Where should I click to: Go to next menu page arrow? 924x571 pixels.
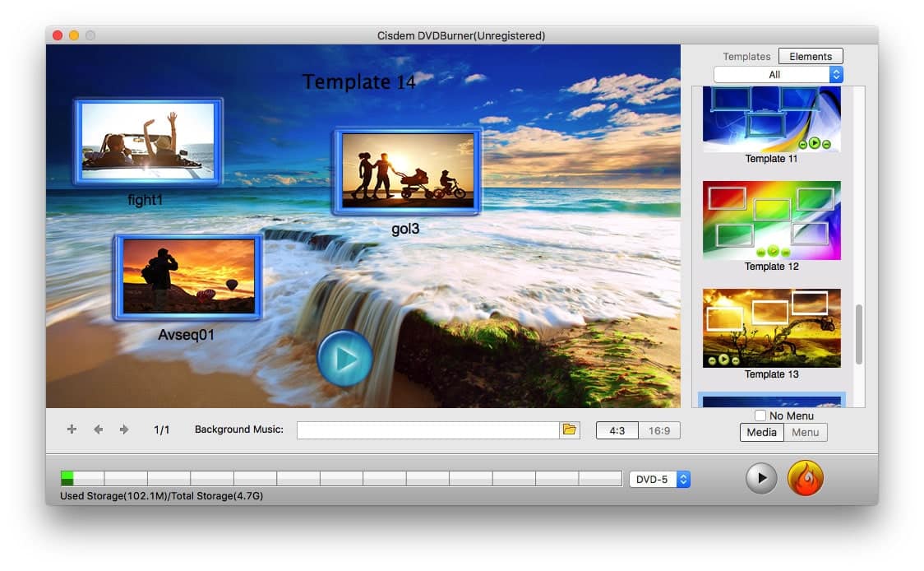(x=124, y=429)
